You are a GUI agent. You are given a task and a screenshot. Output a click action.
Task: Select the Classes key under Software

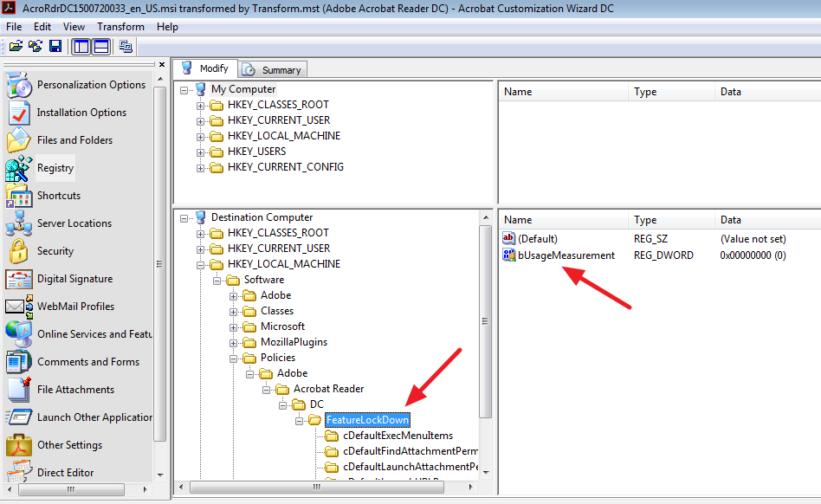(277, 311)
